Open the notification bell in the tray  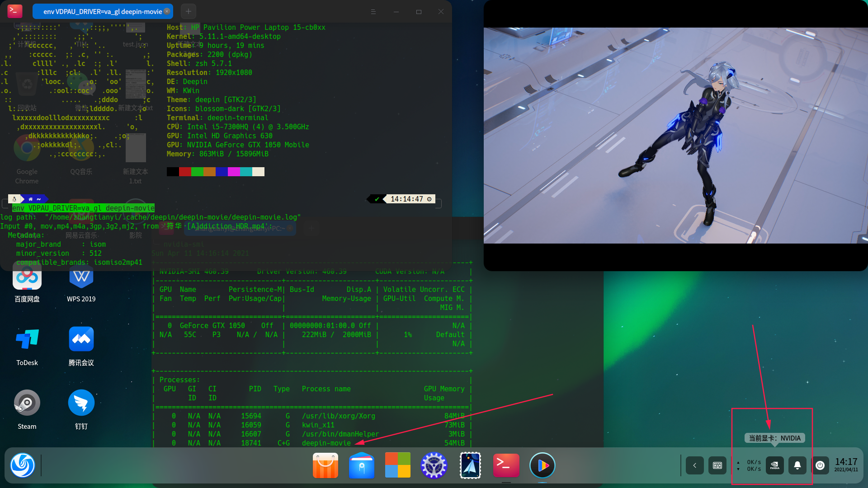tap(797, 465)
